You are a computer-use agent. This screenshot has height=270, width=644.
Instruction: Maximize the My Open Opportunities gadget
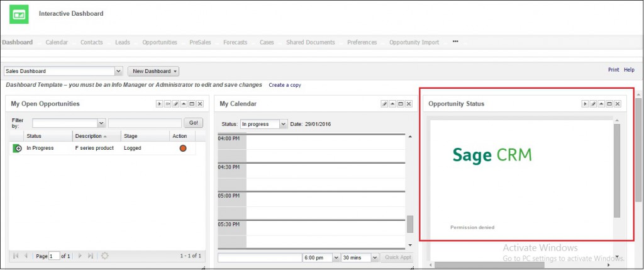(x=192, y=104)
